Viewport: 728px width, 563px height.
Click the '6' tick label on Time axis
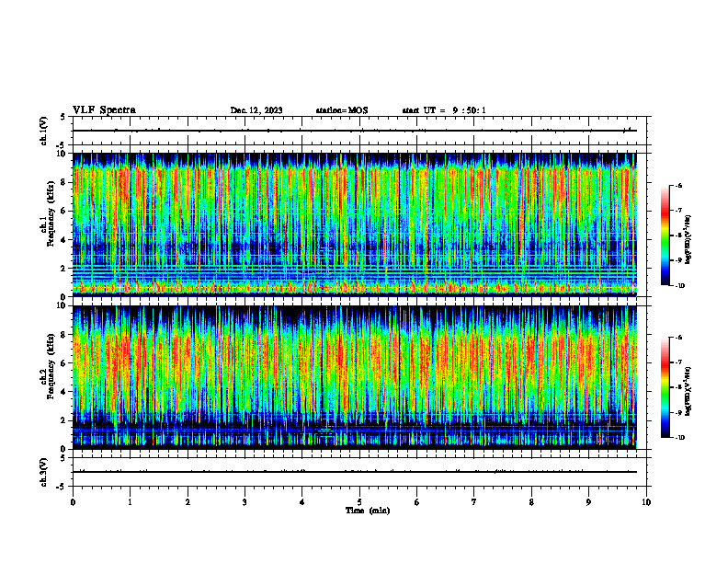coord(417,502)
